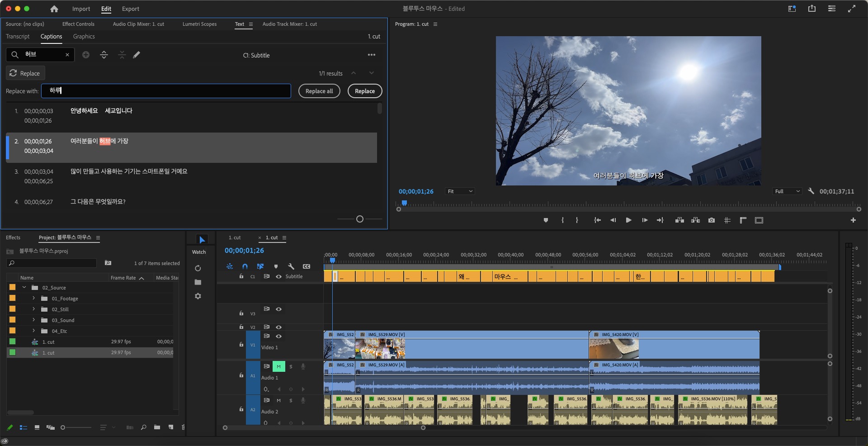Expand the 01_Footage folder
Viewport: 868px width, 446px height.
33,298
